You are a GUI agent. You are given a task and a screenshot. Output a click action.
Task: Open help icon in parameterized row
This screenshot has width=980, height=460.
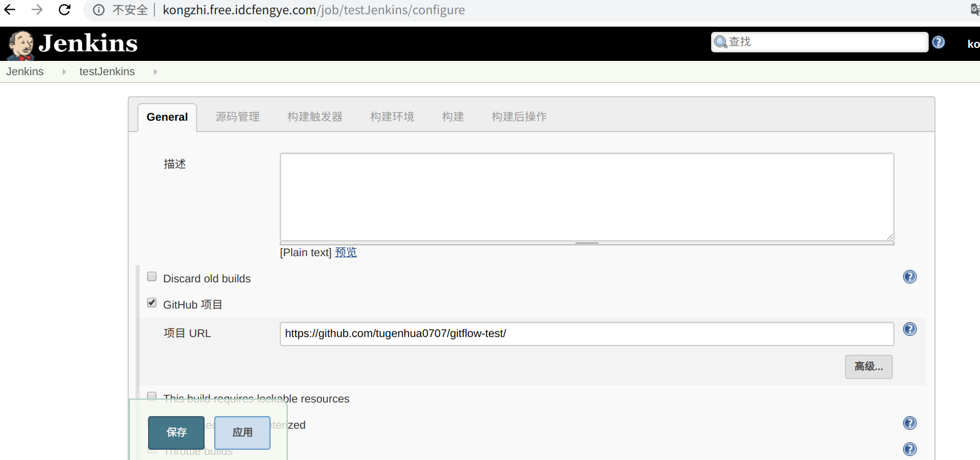[910, 423]
